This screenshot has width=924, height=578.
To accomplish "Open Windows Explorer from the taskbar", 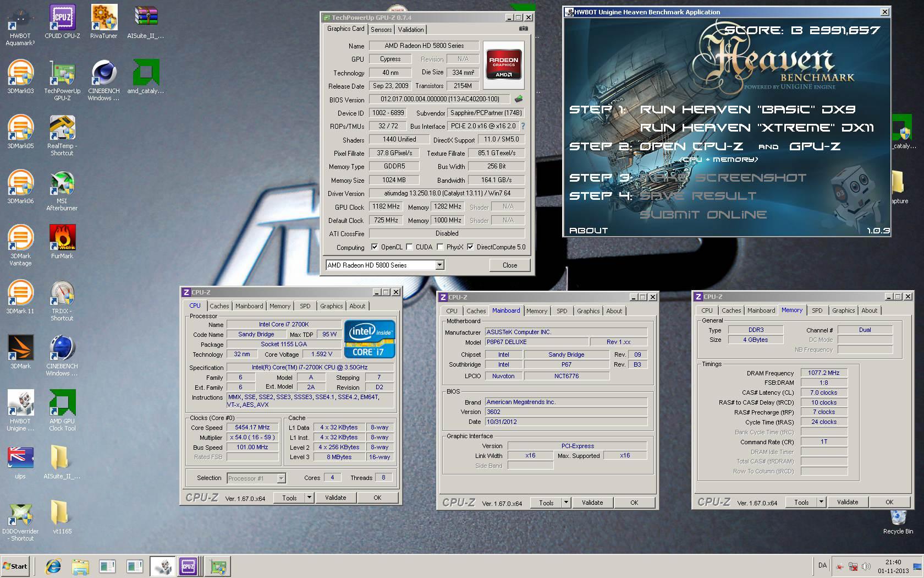I will [80, 566].
